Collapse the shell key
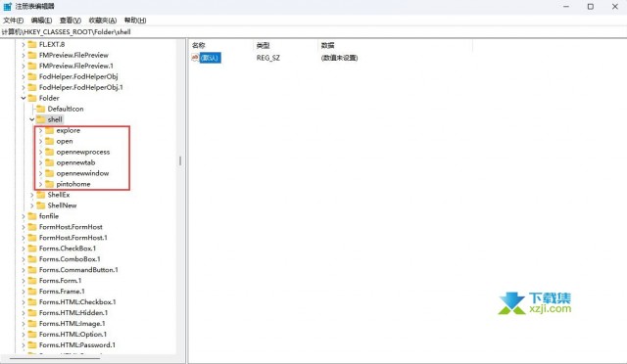Image resolution: width=627 pixels, height=364 pixels. 32,119
